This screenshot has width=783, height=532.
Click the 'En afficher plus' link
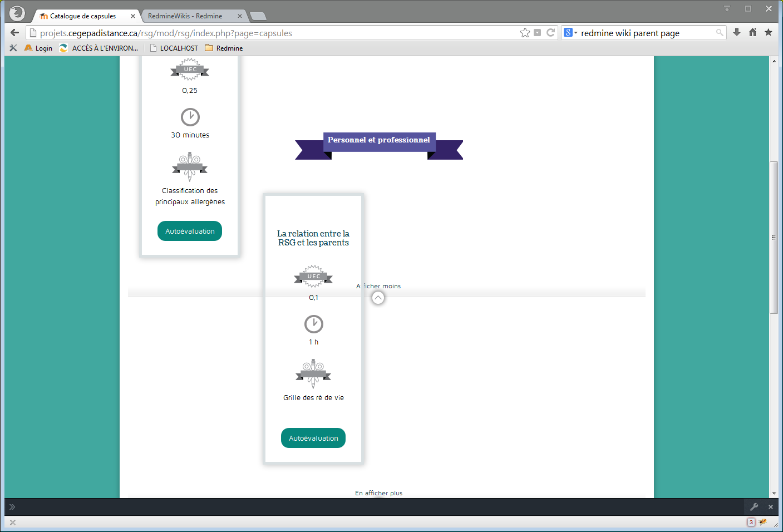click(x=378, y=493)
